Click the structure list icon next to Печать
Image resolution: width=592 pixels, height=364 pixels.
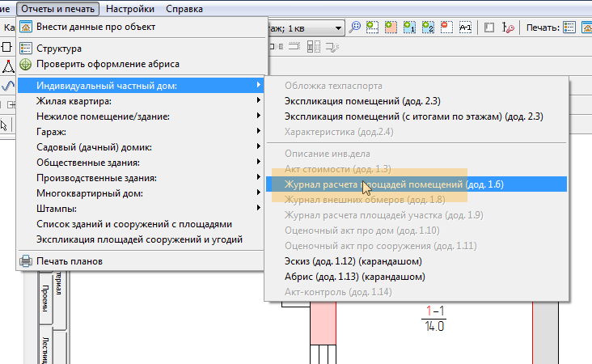point(569,27)
